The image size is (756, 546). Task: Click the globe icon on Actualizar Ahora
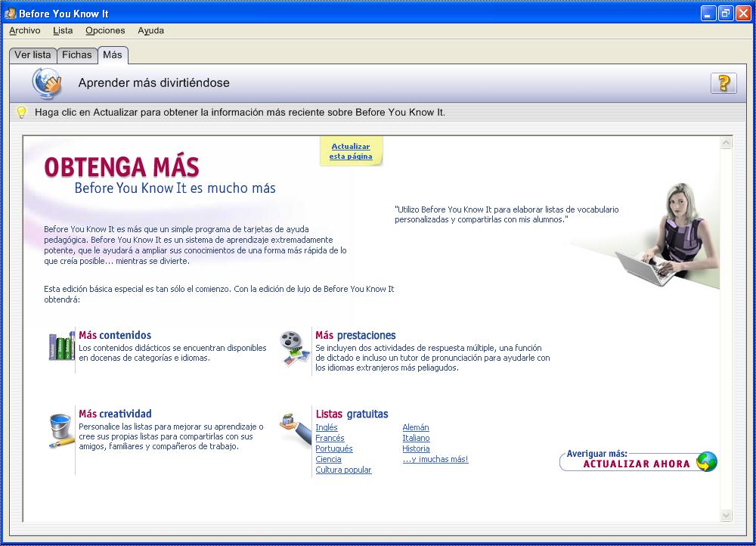[706, 461]
